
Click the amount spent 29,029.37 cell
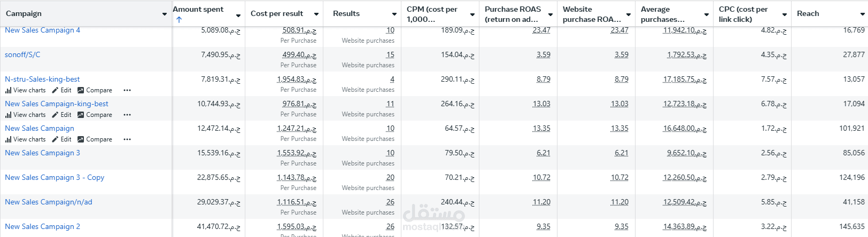(x=219, y=202)
